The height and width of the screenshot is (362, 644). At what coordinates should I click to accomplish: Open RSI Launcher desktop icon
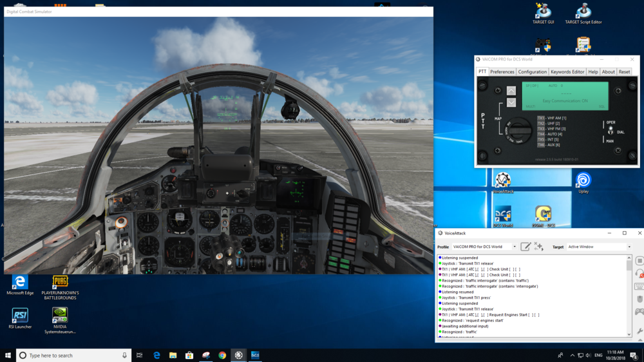point(20,318)
